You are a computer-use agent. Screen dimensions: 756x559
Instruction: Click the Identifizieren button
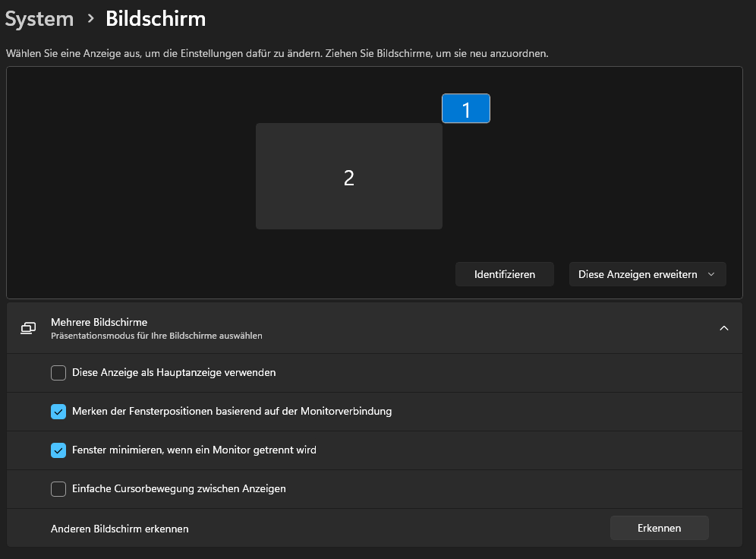point(504,274)
